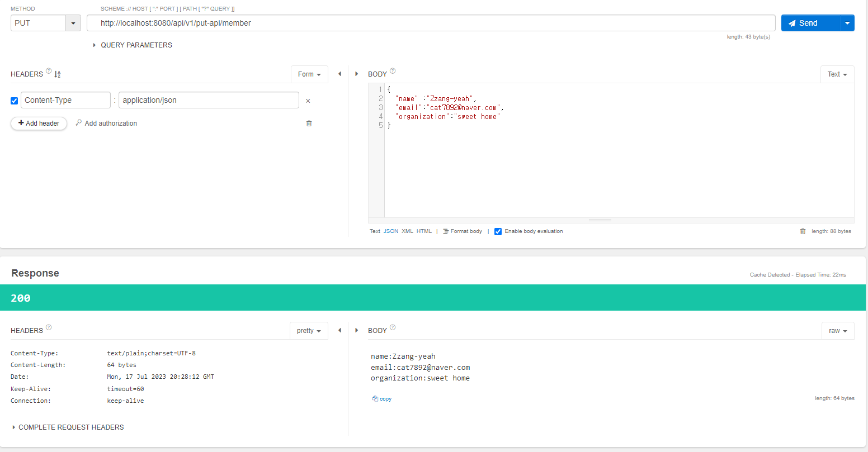Open the headers Form mode dropdown
This screenshot has width=868, height=452.
pyautogui.click(x=309, y=74)
